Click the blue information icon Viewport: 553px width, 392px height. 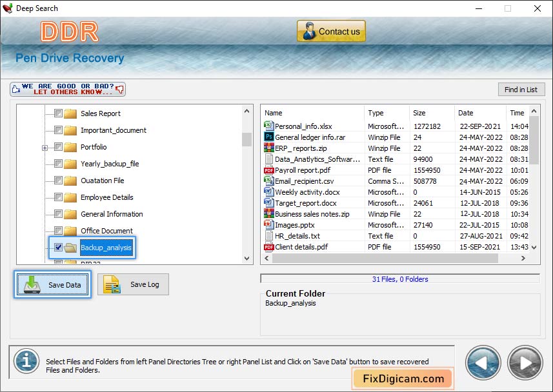tap(26, 362)
